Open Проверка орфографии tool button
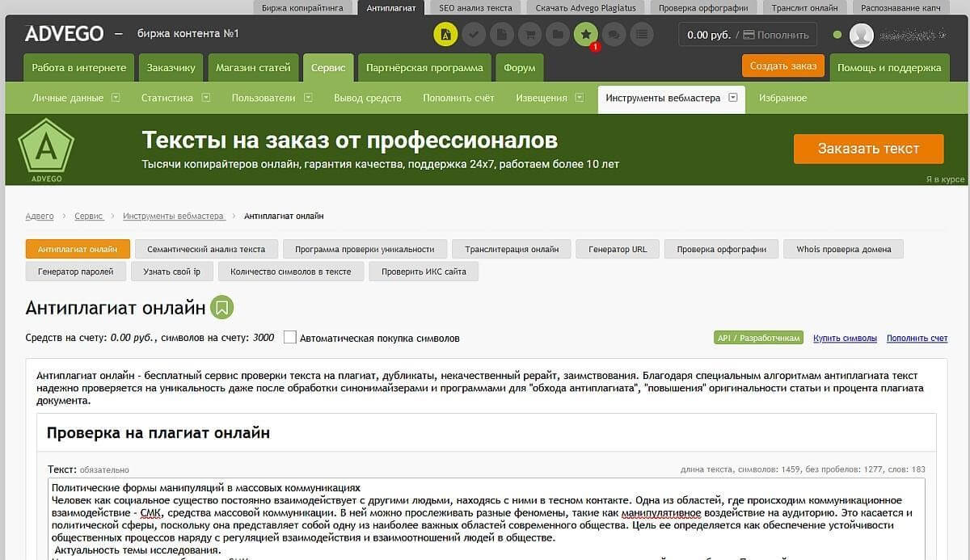The image size is (970, 560). (x=721, y=249)
